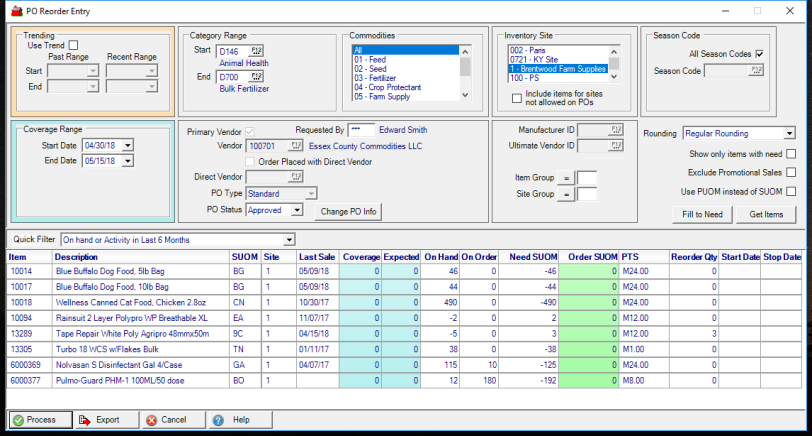Click the Last Sale column header
The width and height of the screenshot is (812, 436).
click(316, 257)
